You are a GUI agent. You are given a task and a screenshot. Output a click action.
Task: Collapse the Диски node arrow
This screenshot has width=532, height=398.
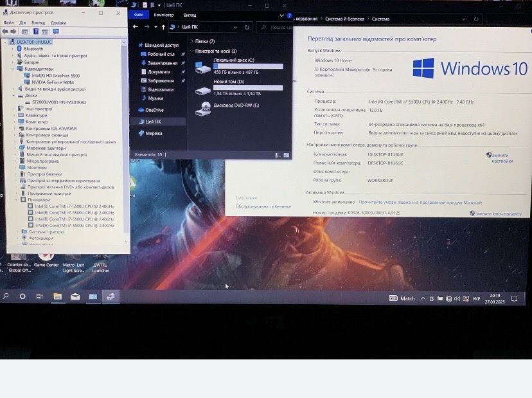pos(13,96)
